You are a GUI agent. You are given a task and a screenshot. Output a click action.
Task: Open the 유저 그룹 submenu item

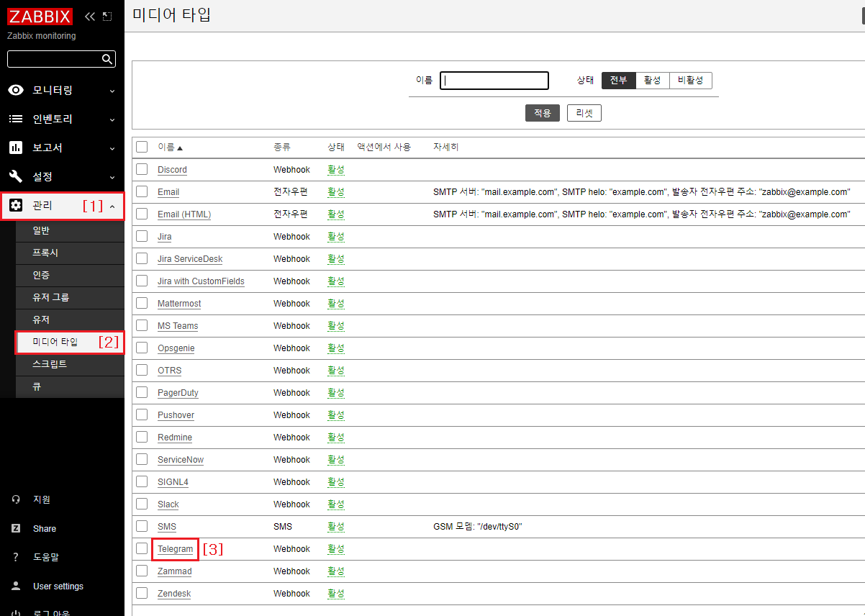click(x=70, y=297)
